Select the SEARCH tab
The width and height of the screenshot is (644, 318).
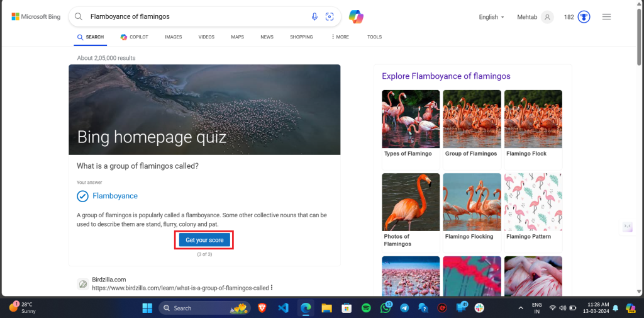pyautogui.click(x=91, y=37)
